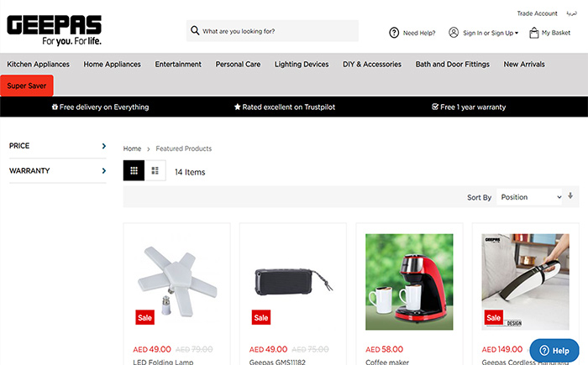The height and width of the screenshot is (365, 588).
Task: Open Coffee maker product image
Action: [x=409, y=282]
